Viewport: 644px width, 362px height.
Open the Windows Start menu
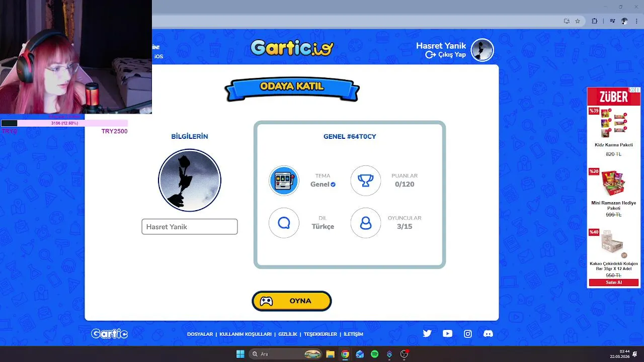pyautogui.click(x=240, y=354)
